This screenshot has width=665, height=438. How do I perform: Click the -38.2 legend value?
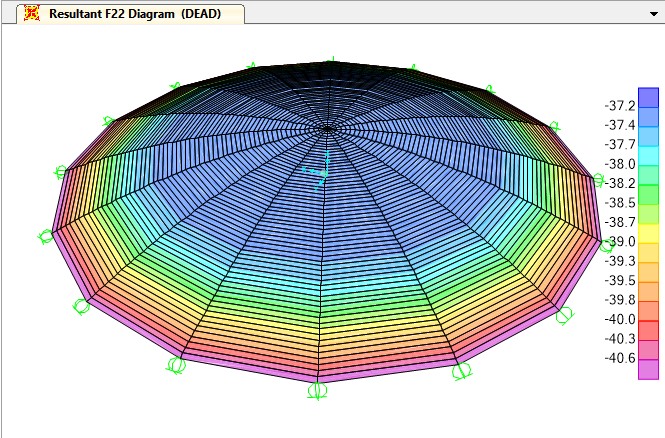coord(620,184)
